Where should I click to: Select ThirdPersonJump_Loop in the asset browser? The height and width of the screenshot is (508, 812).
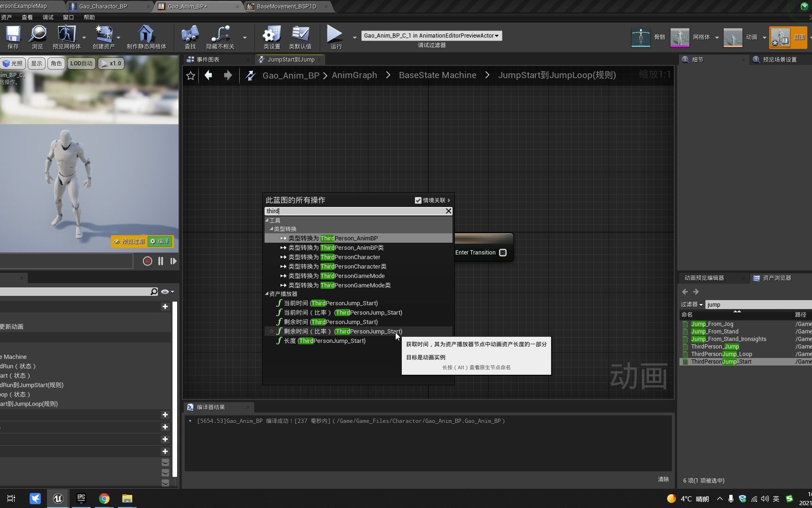click(721, 354)
